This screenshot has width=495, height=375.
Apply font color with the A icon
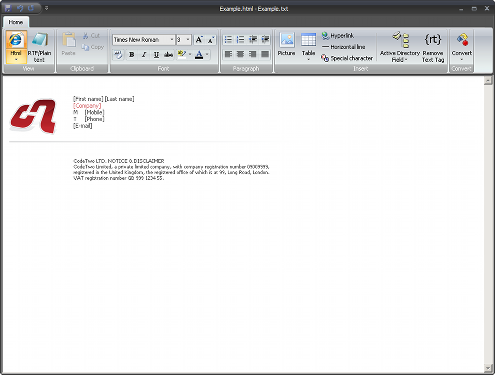(x=199, y=54)
